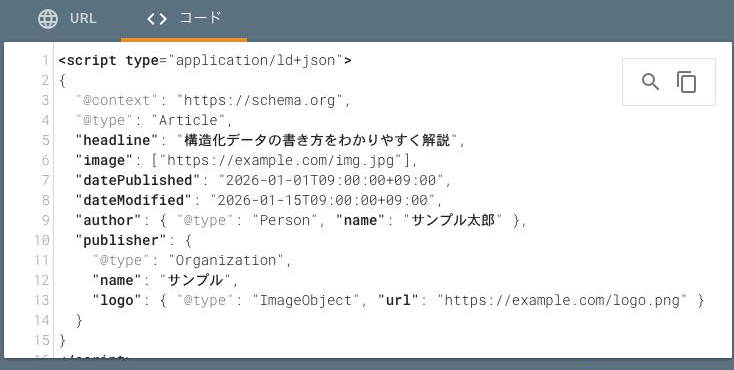Click the 2026-01-01T09:00:00+09:00 value
This screenshot has height=370, width=734.
(x=330, y=180)
